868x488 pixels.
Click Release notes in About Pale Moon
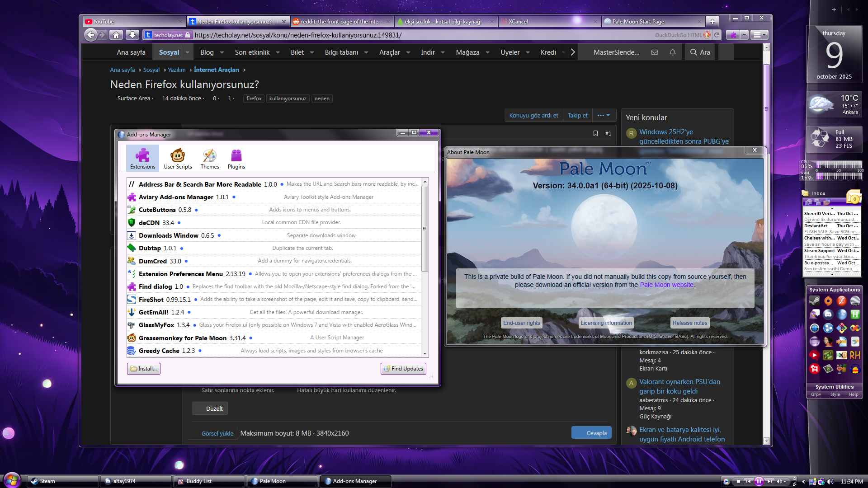click(690, 323)
